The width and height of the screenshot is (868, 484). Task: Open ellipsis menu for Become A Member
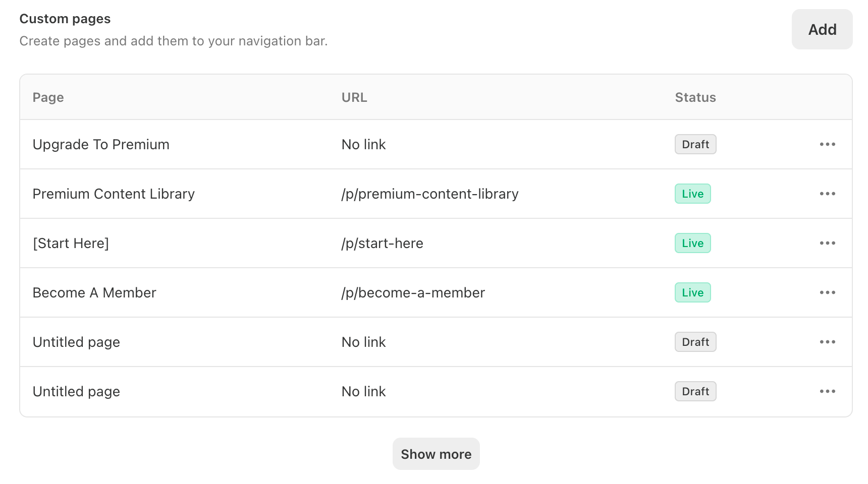pyautogui.click(x=827, y=292)
